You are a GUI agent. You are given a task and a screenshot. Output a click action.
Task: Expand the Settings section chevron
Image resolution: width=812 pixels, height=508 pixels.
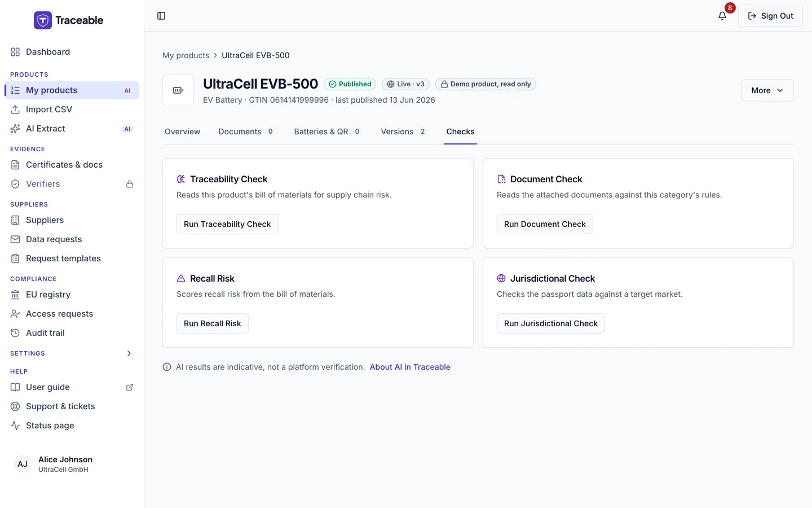pos(129,353)
